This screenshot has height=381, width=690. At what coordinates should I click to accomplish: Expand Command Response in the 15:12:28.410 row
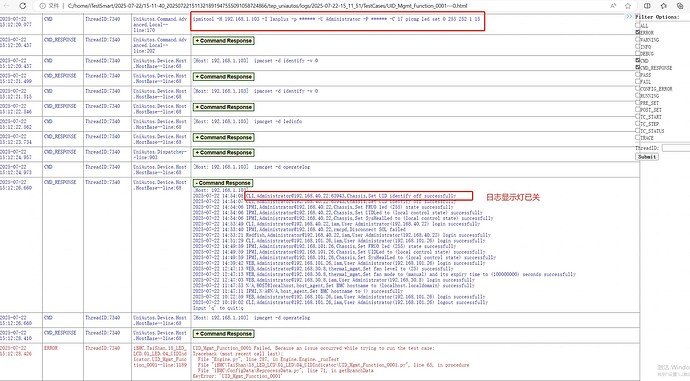pyautogui.click(x=224, y=333)
